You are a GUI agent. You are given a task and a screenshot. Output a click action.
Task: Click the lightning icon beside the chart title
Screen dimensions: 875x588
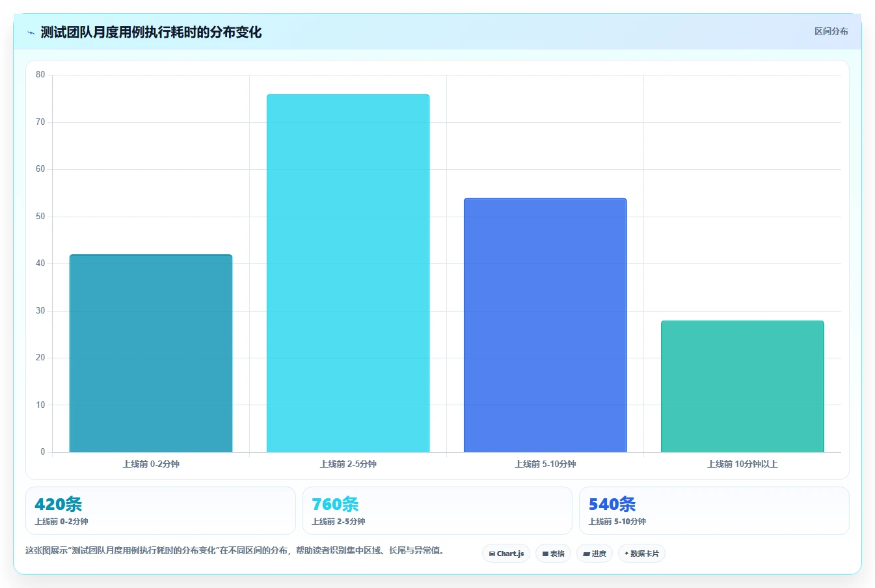click(31, 33)
